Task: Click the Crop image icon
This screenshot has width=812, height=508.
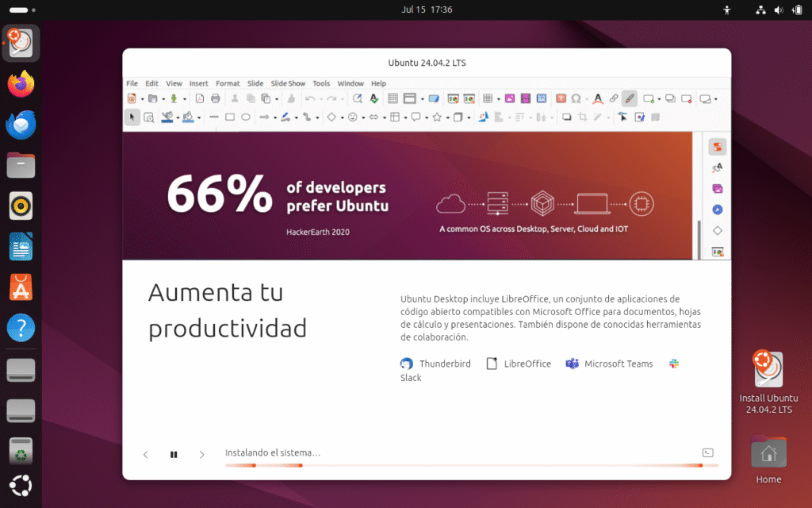Action: click(x=583, y=117)
